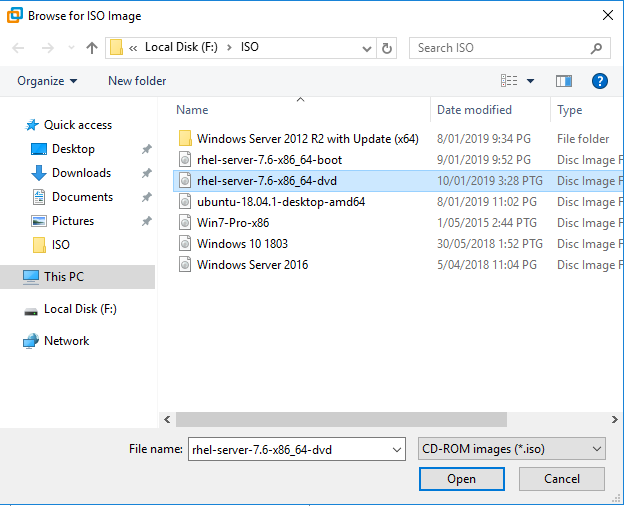Click the search magnifier icon
The image size is (624, 506).
596,49
